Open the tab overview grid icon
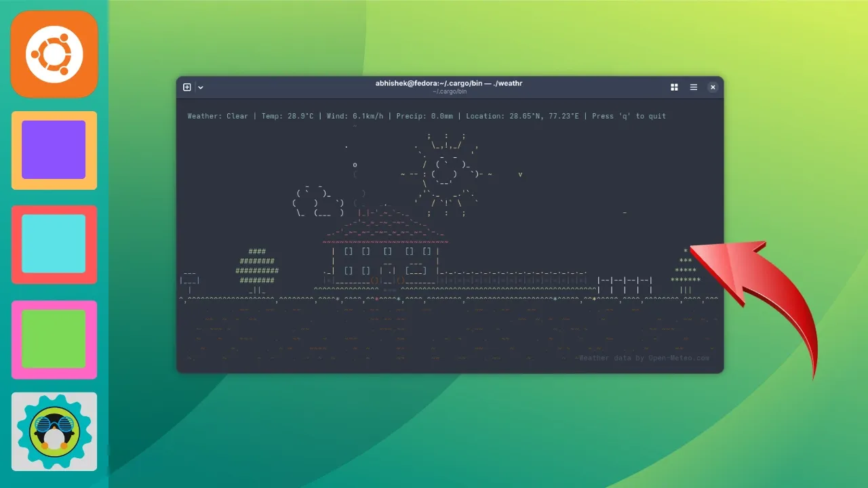Viewport: 868px width, 488px height. [674, 87]
